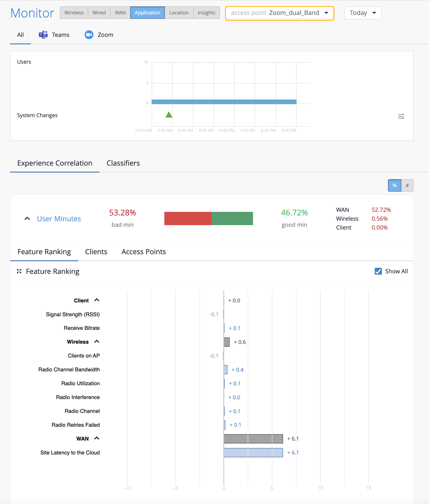
Task: Click the red bad minutes bar segment
Action: (x=188, y=218)
